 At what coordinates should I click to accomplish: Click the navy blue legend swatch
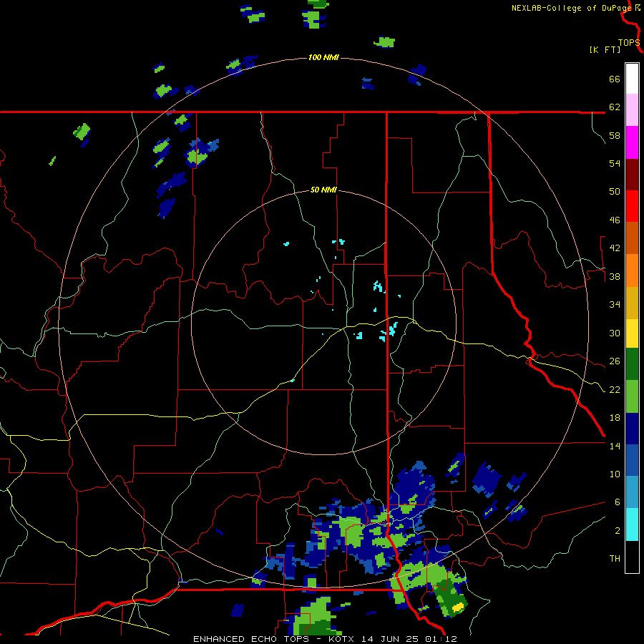coord(632,429)
